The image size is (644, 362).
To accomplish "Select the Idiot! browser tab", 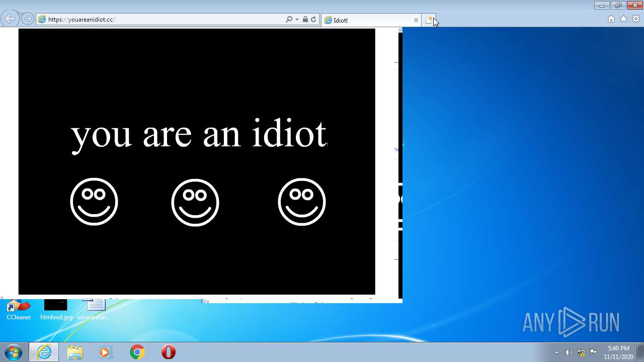I will click(371, 20).
